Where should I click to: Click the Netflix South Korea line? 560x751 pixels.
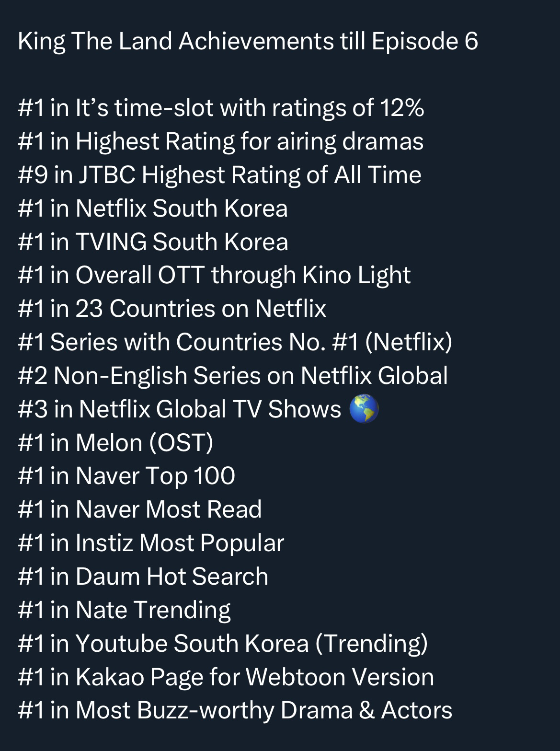153,208
